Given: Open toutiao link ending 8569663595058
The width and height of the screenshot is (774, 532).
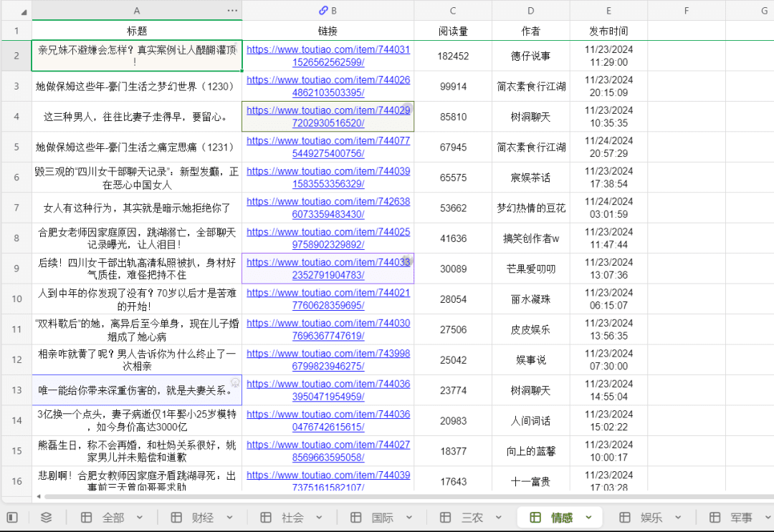Looking at the screenshot, I should point(328,451).
